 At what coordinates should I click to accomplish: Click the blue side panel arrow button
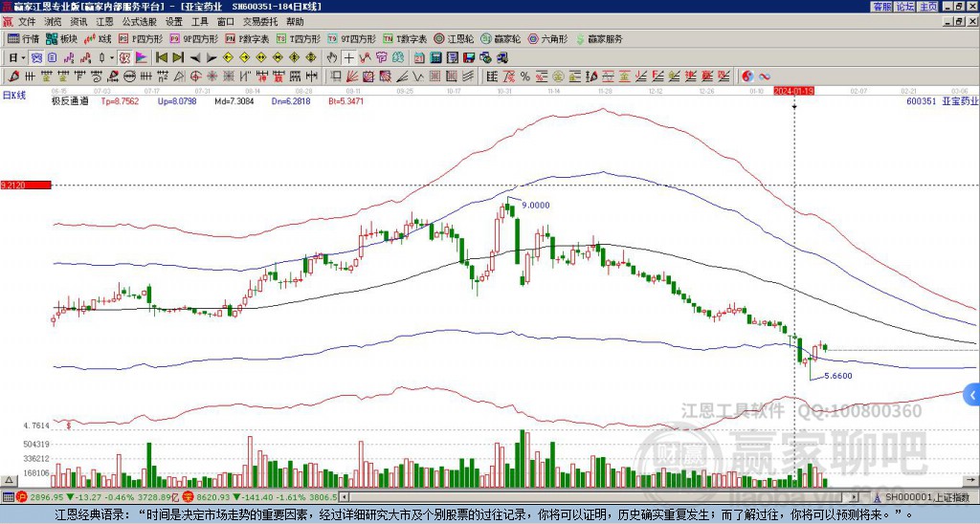point(972,395)
